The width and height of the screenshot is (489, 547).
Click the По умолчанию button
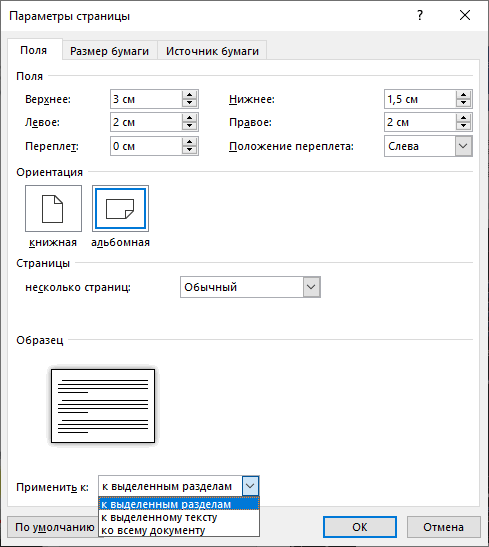53,527
